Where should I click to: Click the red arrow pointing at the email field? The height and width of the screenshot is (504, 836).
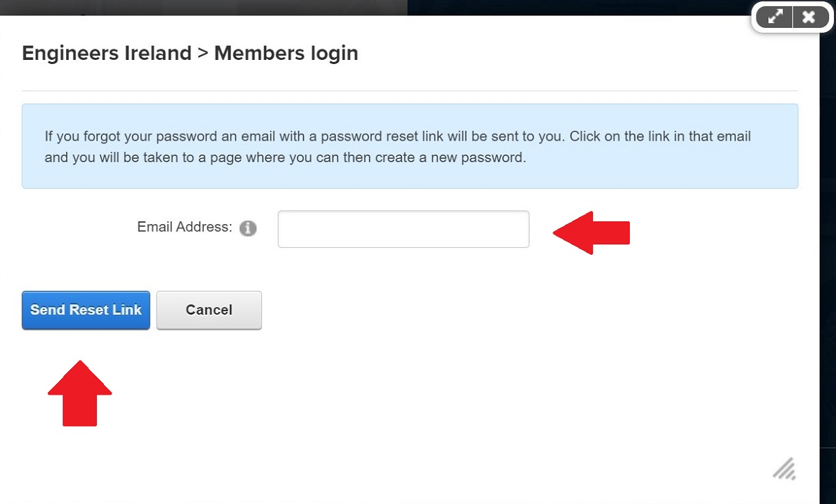click(x=591, y=233)
